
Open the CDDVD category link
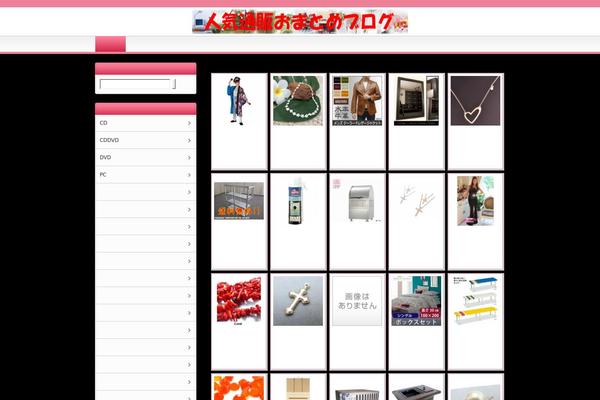(145, 140)
